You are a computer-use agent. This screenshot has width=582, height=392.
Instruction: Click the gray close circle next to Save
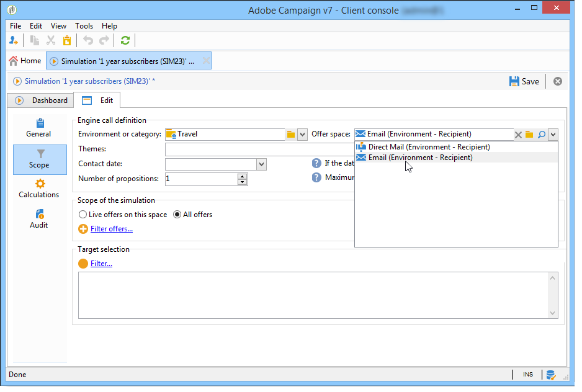coord(558,82)
